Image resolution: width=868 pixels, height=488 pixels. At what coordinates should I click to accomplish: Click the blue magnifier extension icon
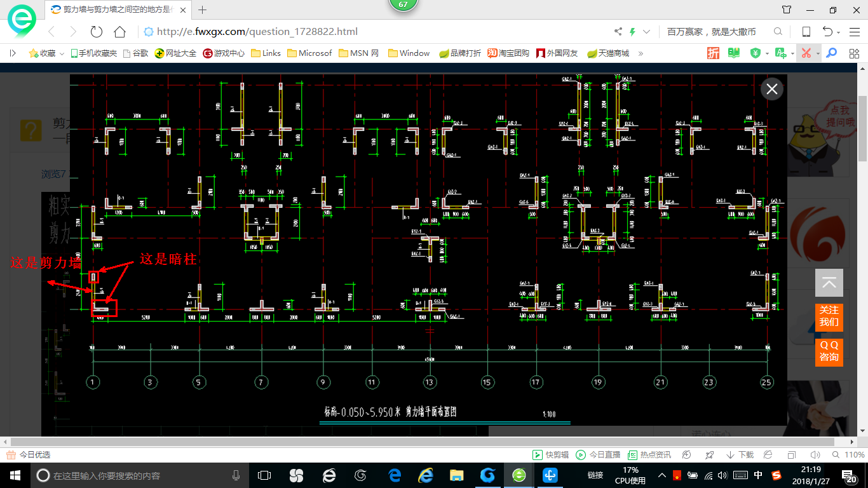pos(831,53)
